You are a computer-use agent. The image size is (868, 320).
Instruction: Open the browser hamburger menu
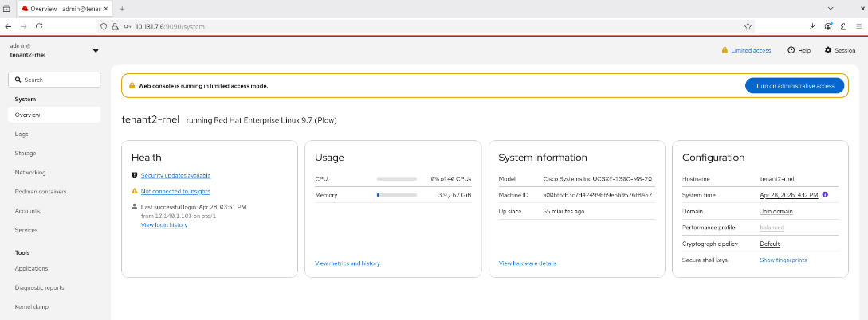[x=859, y=26]
